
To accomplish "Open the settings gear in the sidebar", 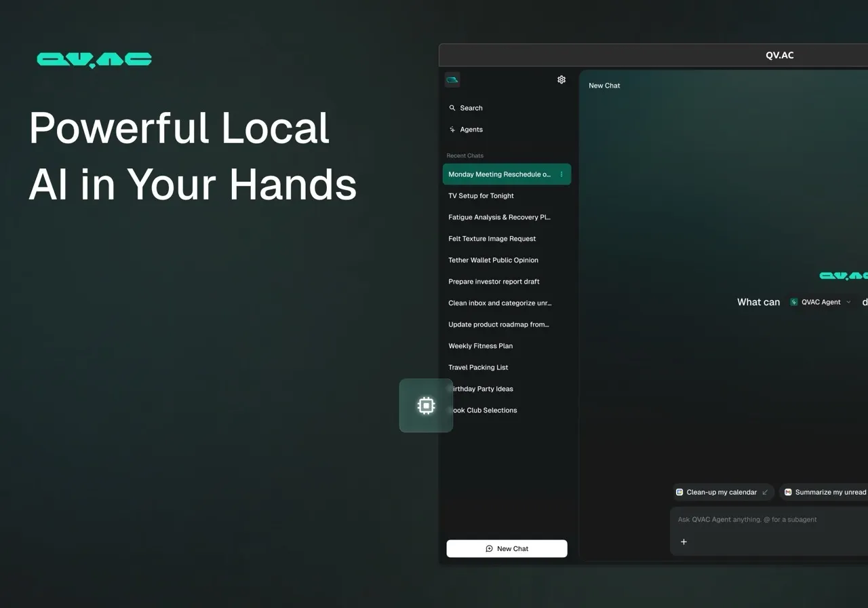I will [561, 79].
